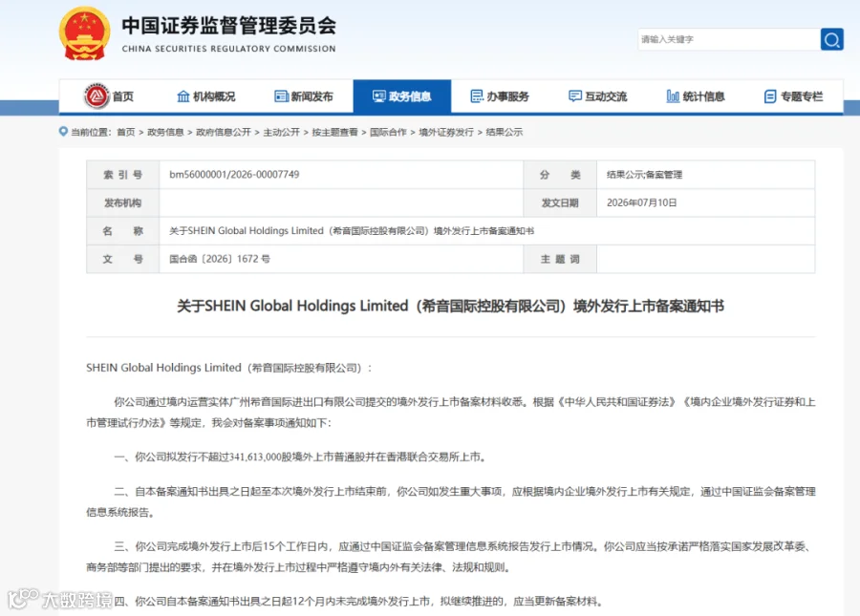Follow the 首页 breadcrumb link
The width and height of the screenshot is (860, 616).
(x=125, y=132)
